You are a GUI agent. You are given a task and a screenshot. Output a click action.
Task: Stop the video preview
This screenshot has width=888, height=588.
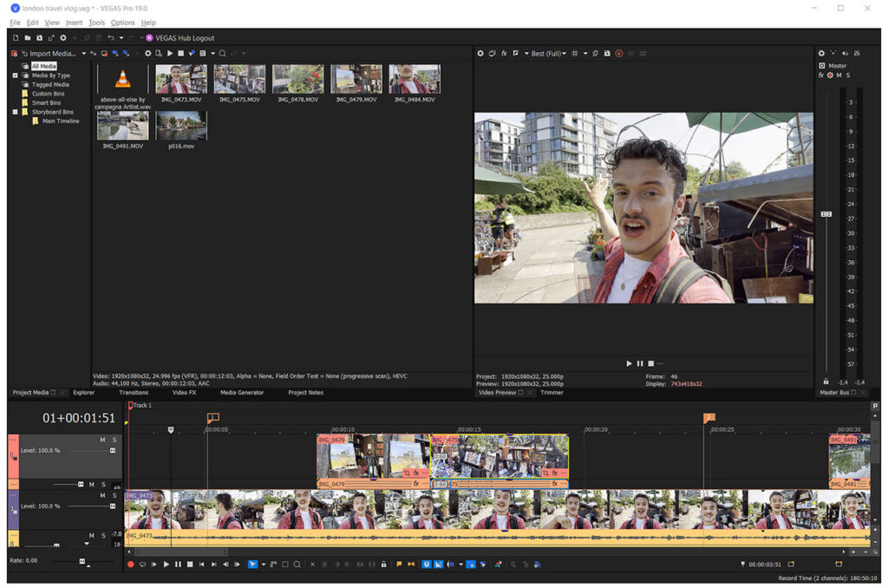pyautogui.click(x=650, y=363)
